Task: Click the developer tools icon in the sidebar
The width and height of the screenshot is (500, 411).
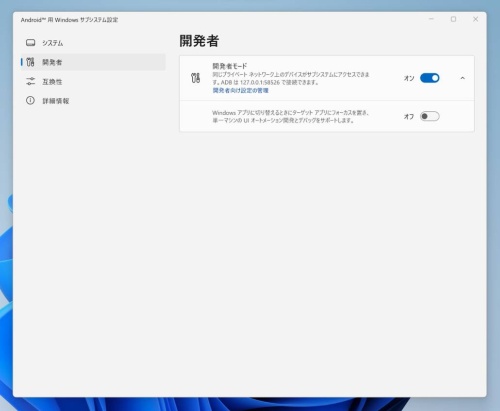Action: click(x=30, y=62)
